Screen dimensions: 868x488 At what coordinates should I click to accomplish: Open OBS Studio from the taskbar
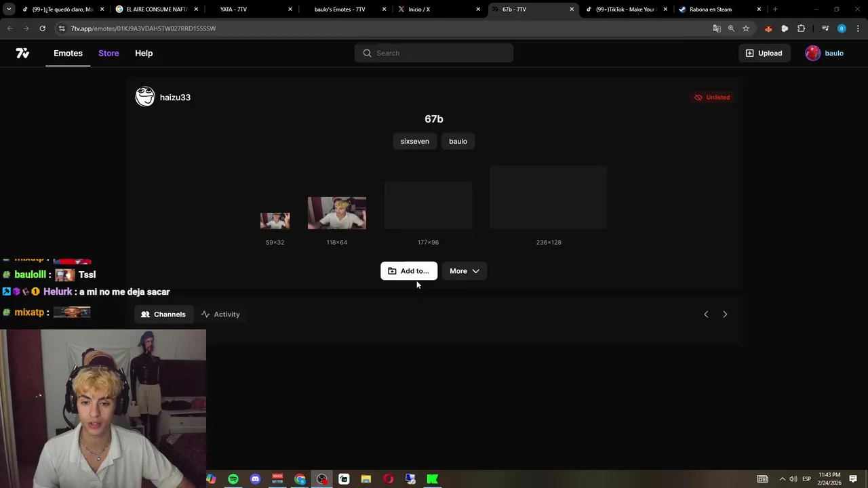tap(321, 479)
